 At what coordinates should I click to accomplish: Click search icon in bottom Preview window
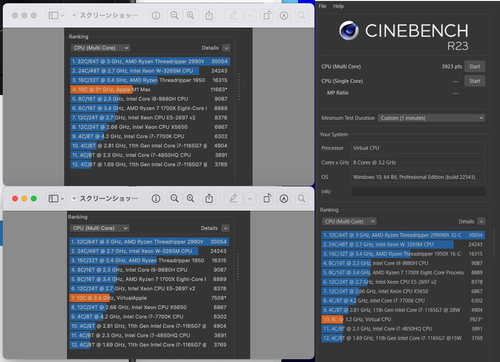(x=301, y=199)
